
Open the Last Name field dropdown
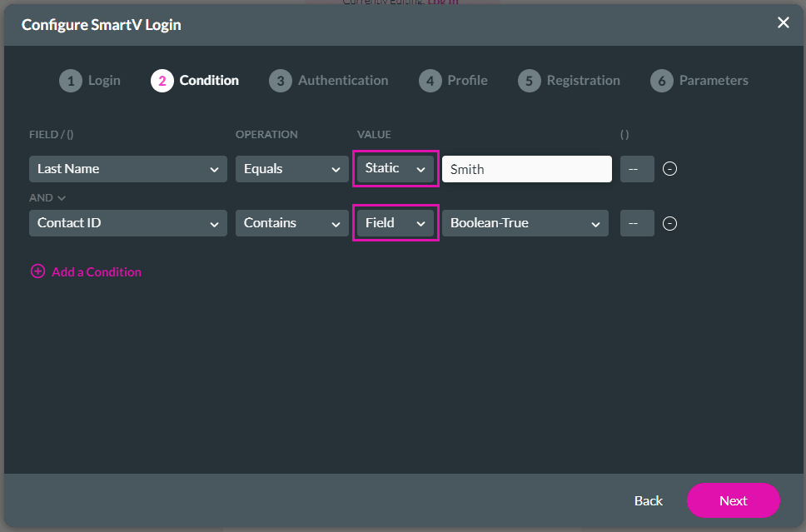click(x=127, y=168)
